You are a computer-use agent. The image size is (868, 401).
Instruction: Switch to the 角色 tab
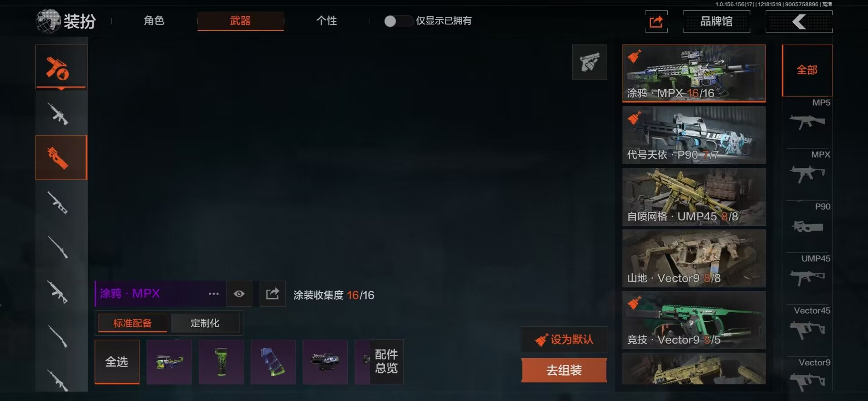pyautogui.click(x=154, y=21)
